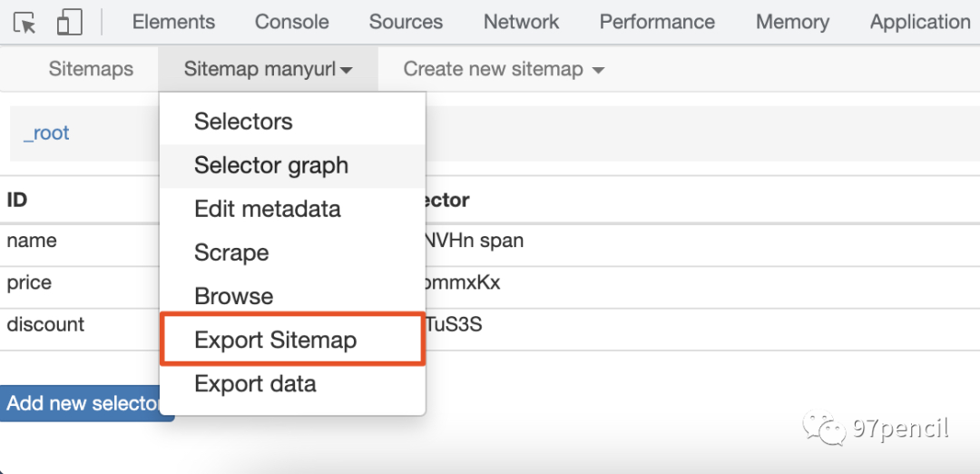980x474 pixels.
Task: Open the Elements tab
Action: pos(173,22)
